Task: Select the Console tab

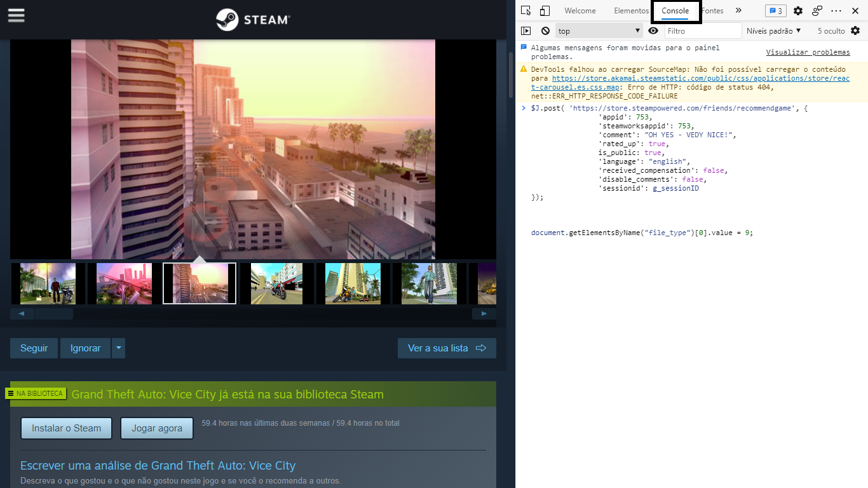Action: coord(675,11)
